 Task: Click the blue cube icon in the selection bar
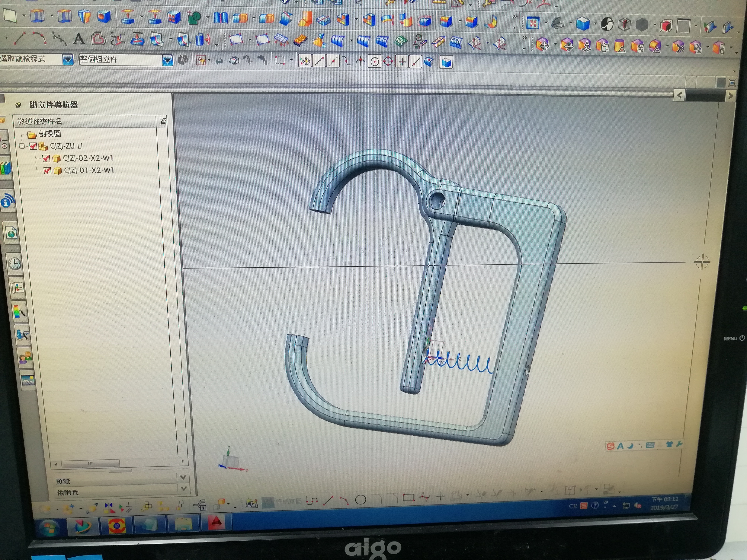(x=446, y=62)
